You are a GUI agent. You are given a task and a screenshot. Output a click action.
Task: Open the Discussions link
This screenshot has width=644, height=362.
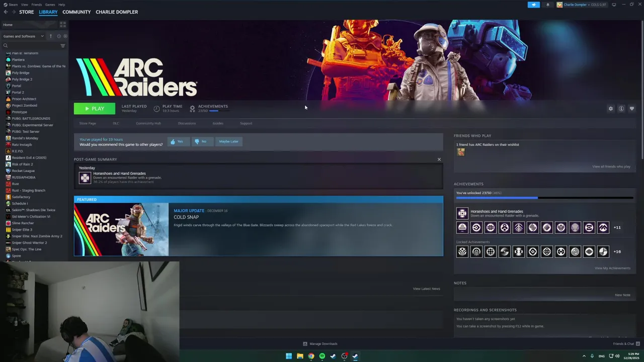coord(187,123)
